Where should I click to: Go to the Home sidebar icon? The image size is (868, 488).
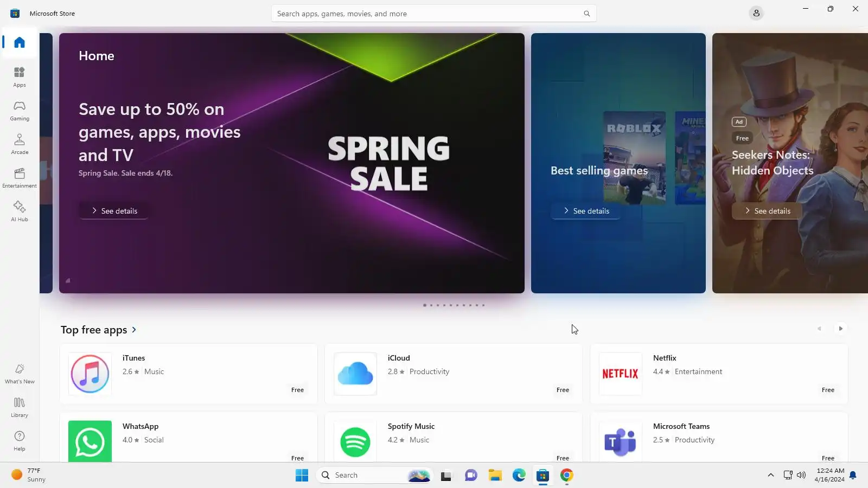pos(20,42)
